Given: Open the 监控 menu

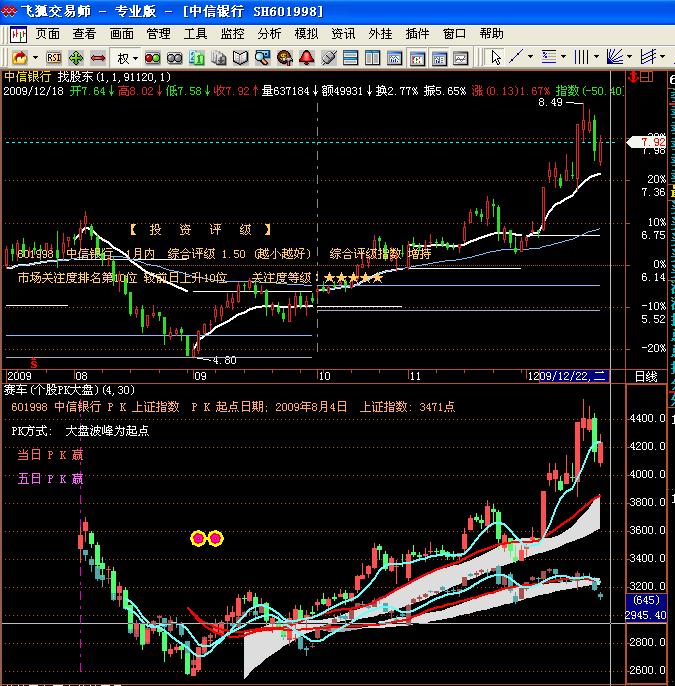Looking at the screenshot, I should (x=232, y=34).
